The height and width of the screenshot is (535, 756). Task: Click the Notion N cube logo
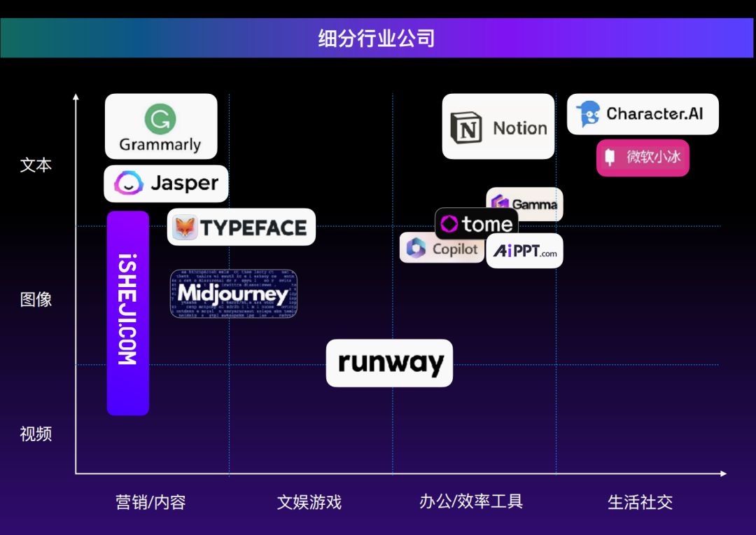click(x=466, y=128)
